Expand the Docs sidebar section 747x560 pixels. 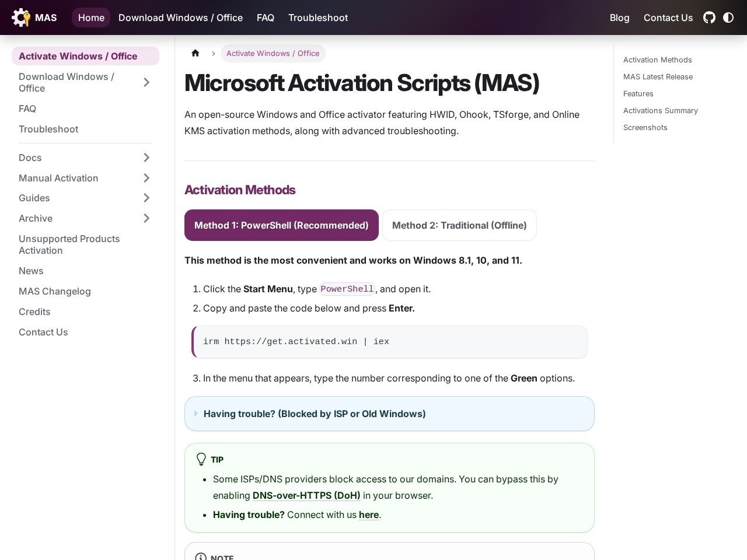click(146, 157)
